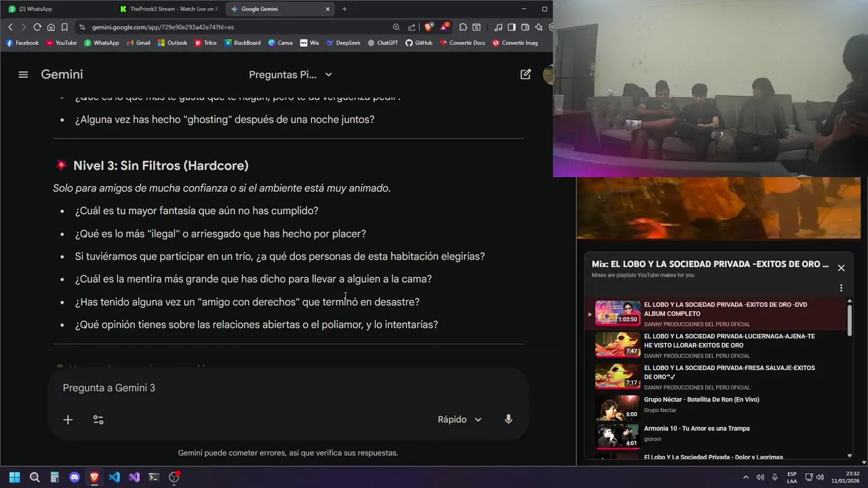
Task: Click the ESP LAA language indicator
Action: pos(792,477)
